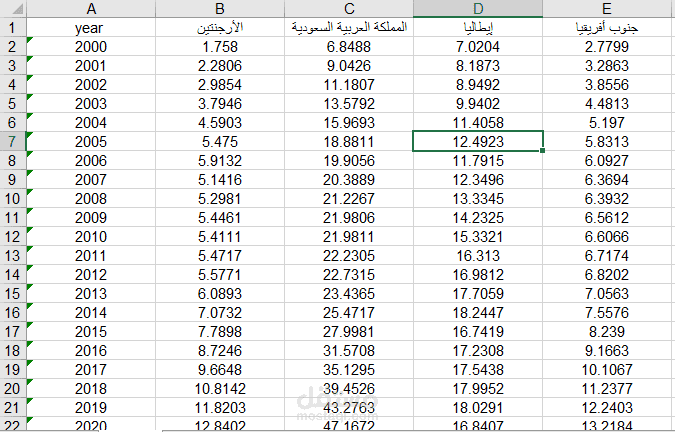Select row 18 header
Image resolution: width=675 pixels, height=432 pixels.
click(x=13, y=351)
